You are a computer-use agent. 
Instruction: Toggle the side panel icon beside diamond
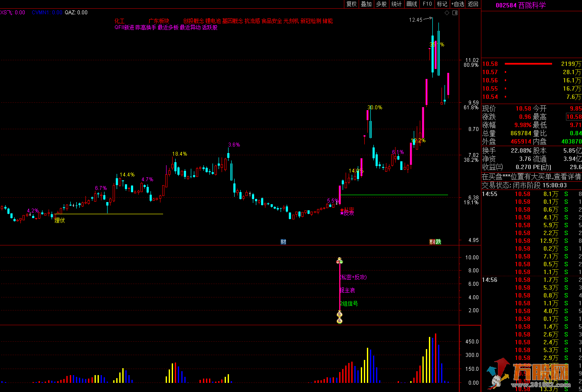[454, 13]
